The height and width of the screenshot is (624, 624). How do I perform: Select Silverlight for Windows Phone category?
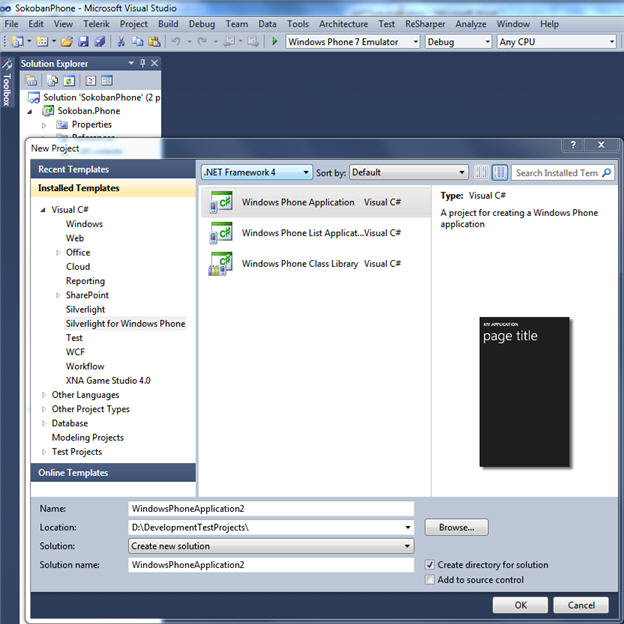[x=125, y=324]
